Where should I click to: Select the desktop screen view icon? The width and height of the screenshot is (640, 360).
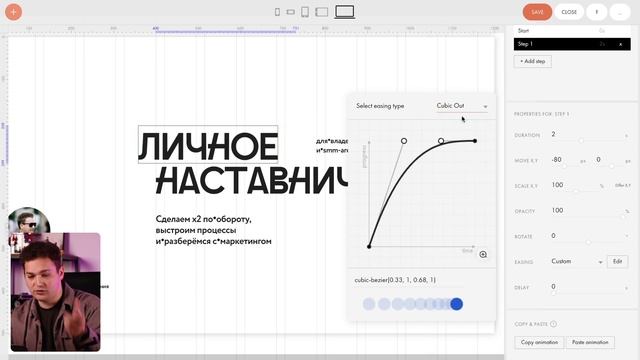coord(344,12)
